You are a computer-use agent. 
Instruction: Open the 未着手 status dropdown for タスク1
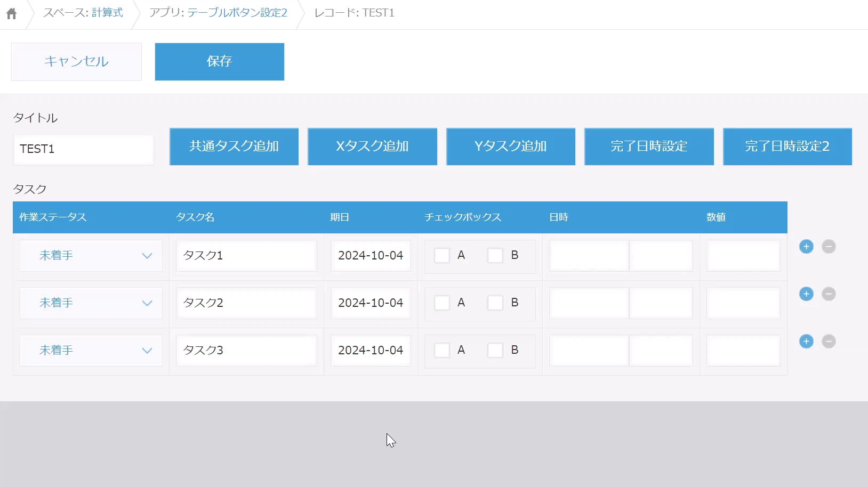tap(91, 256)
